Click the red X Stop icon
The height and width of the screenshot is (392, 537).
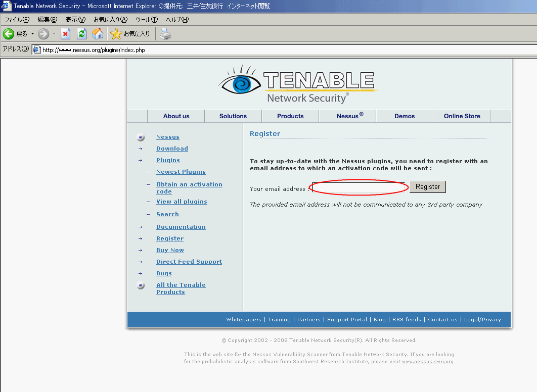click(65, 34)
